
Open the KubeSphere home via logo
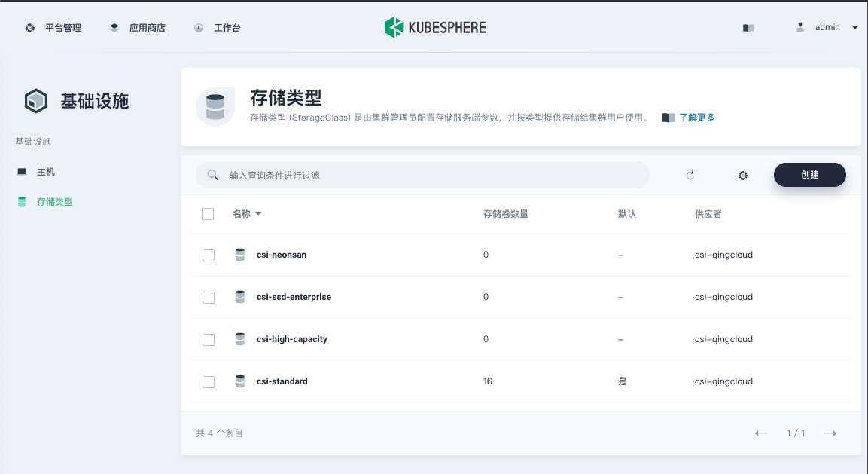tap(435, 26)
